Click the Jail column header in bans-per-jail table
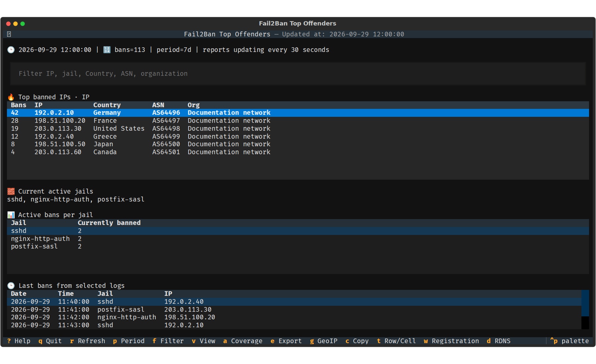This screenshot has width=596, height=364. point(19,223)
